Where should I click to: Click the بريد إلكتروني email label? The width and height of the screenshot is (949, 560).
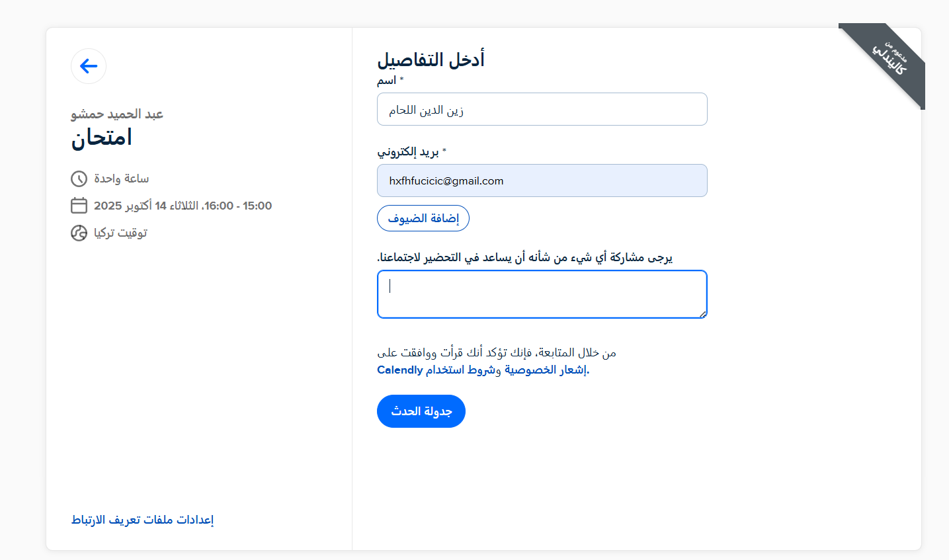[x=408, y=152]
